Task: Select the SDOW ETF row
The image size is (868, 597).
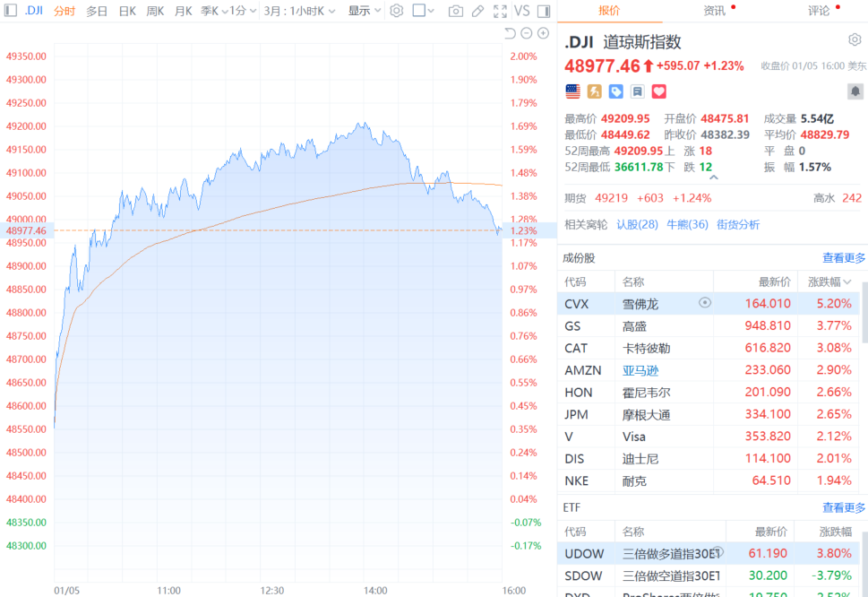Action: pos(709,575)
